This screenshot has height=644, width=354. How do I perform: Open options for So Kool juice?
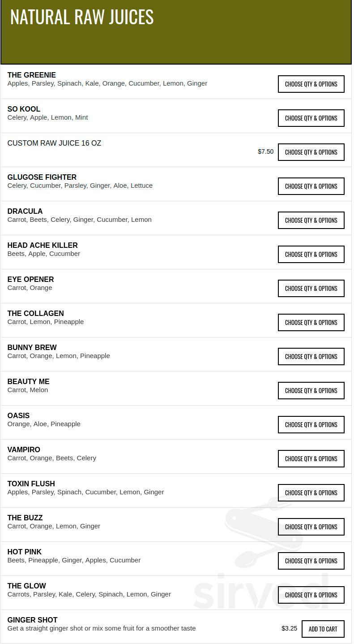tap(311, 118)
